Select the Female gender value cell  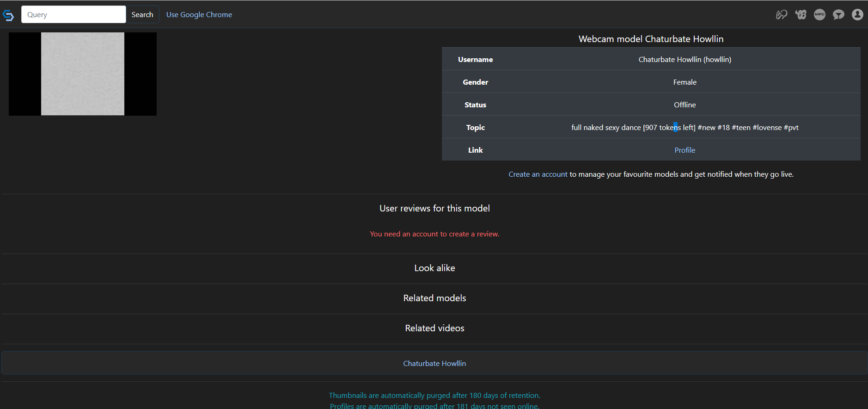pyautogui.click(x=685, y=82)
